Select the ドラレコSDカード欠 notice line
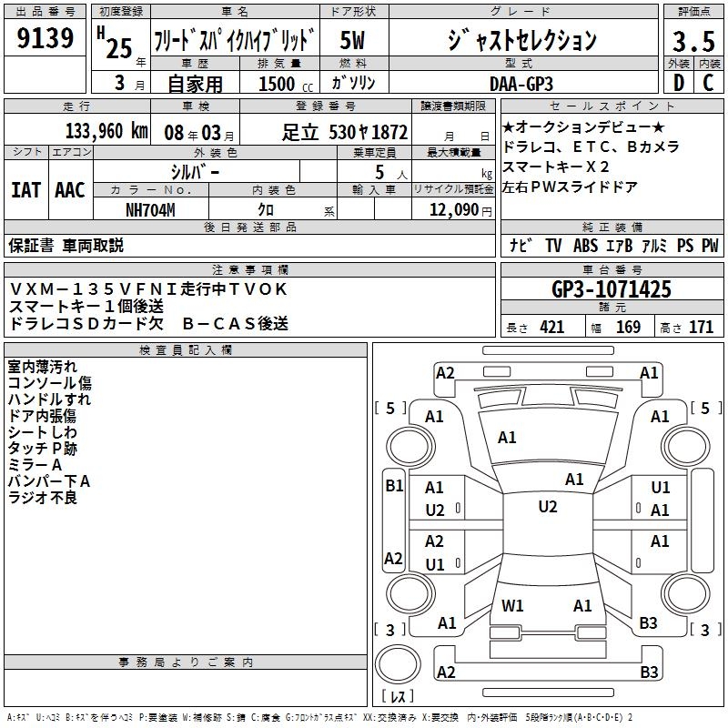 86,324
